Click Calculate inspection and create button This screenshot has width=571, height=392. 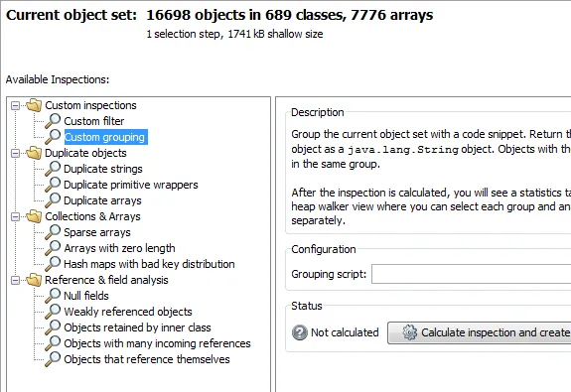click(x=480, y=332)
